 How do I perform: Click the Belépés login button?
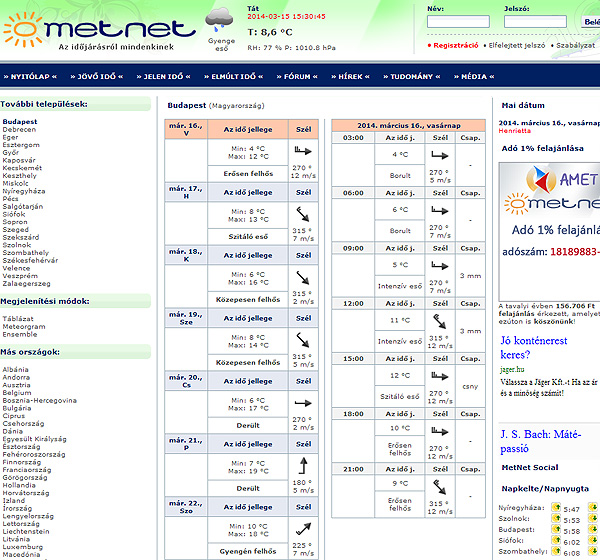(590, 22)
